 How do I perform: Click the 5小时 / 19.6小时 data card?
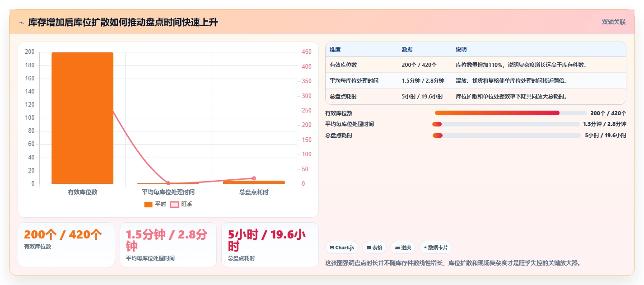click(270, 245)
